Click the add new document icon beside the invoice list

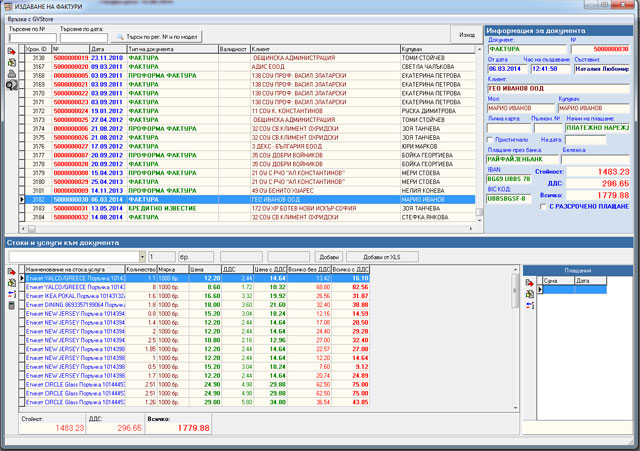coord(11,51)
